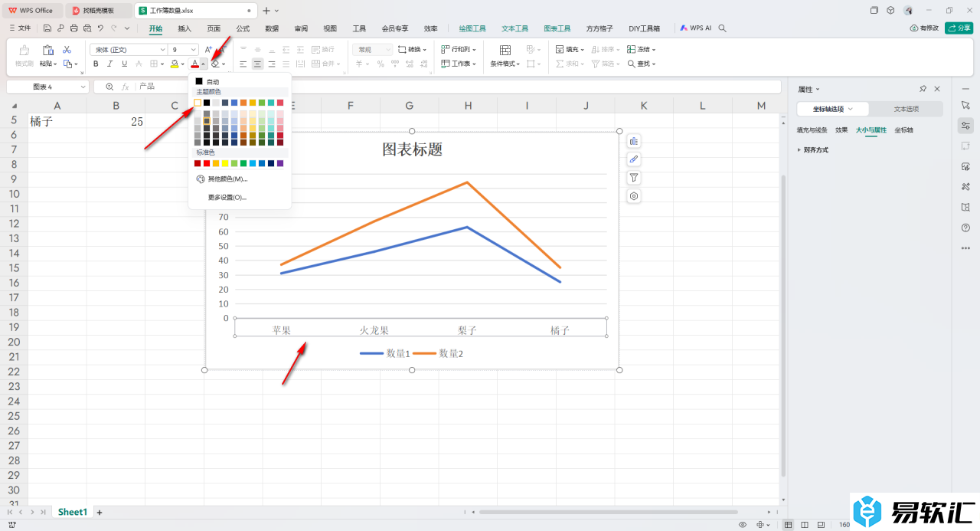Viewport: 980px width, 531px height.
Task: Click the fx insert function icon
Action: (x=126, y=87)
